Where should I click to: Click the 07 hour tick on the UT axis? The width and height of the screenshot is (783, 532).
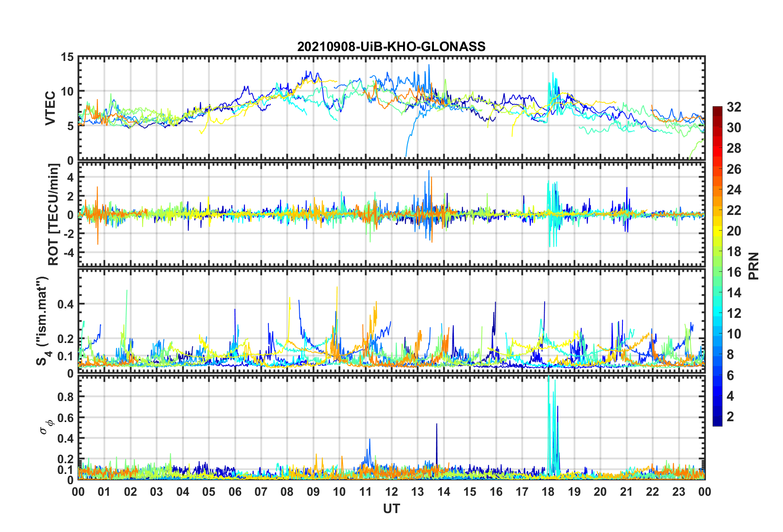click(x=261, y=492)
